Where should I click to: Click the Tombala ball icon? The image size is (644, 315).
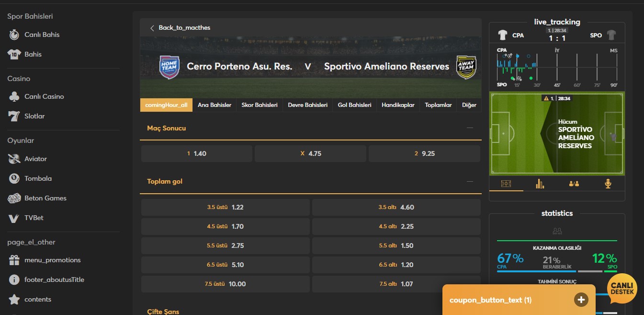pyautogui.click(x=14, y=178)
